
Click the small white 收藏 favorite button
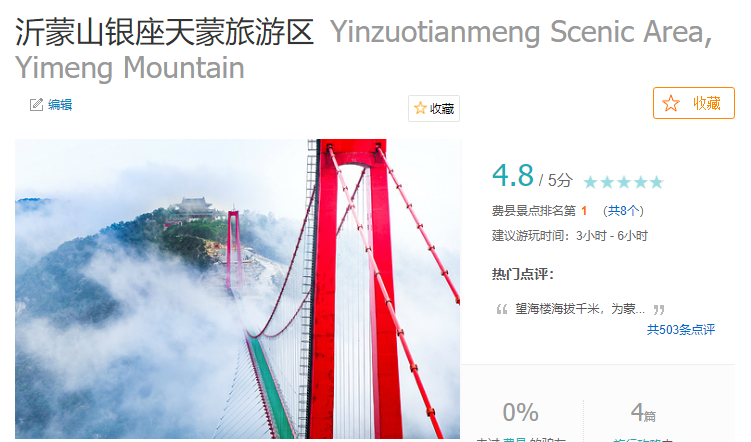(434, 109)
